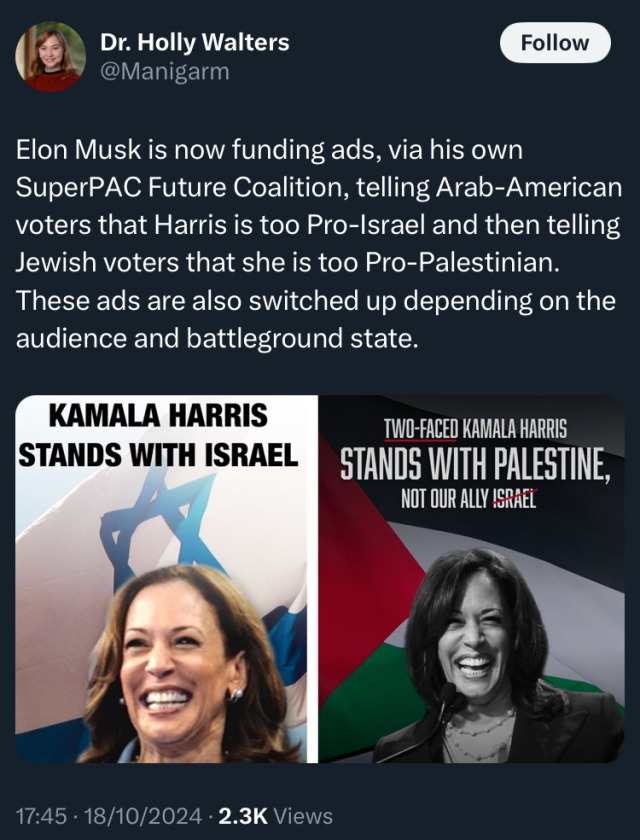Screen dimensions: 640x840
Task: Open Dr. Holly Walters' profile avatar
Action: [x=50, y=57]
